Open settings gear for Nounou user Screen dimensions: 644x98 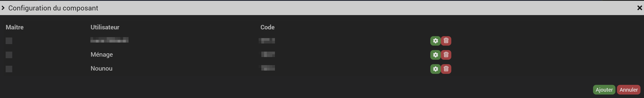pyautogui.click(x=435, y=69)
